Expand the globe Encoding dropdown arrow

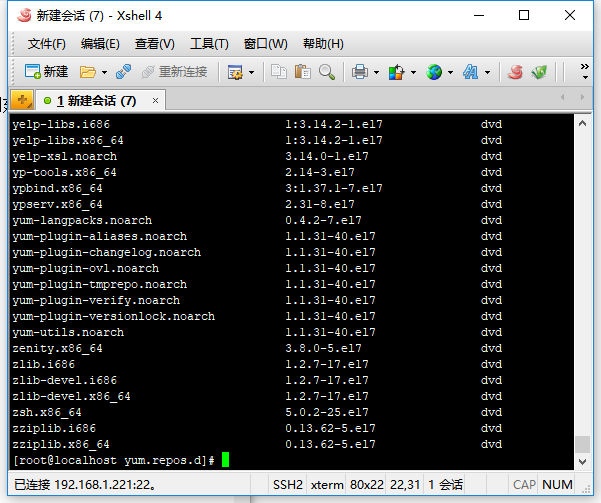(x=450, y=72)
